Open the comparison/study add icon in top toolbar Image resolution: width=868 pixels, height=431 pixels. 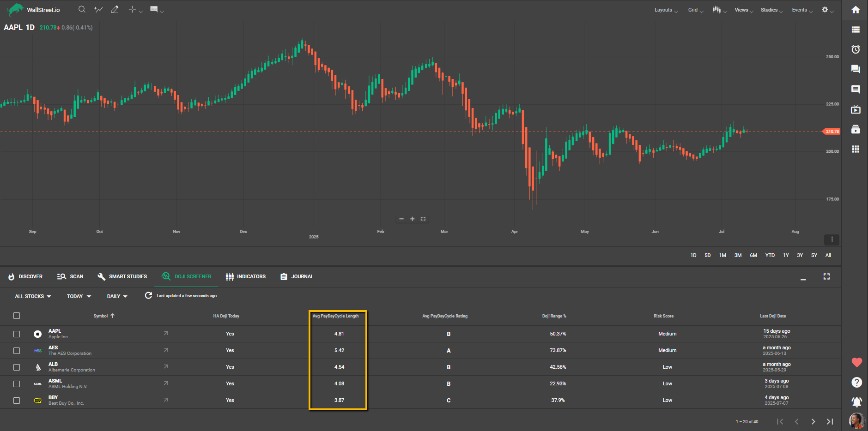(98, 9)
